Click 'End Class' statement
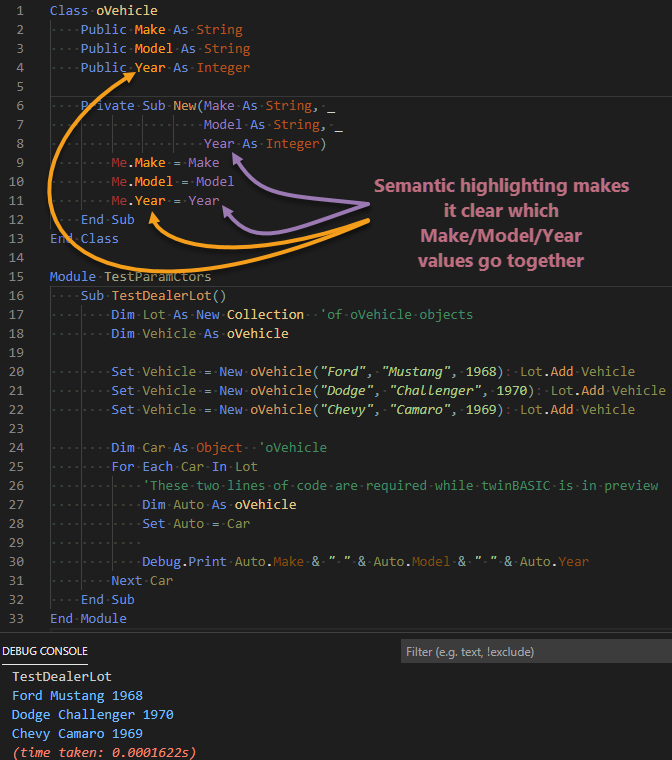Viewport: 672px width, 760px height. coord(84,238)
